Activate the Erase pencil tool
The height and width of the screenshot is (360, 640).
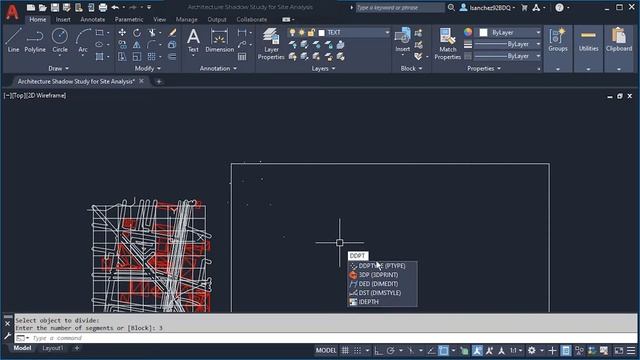[x=172, y=33]
